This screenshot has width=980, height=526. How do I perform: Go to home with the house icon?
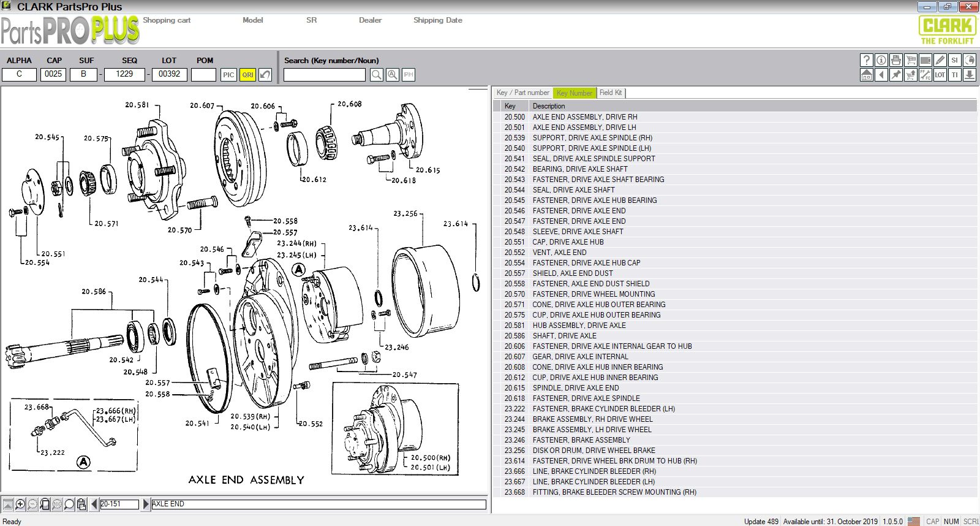[x=867, y=75]
